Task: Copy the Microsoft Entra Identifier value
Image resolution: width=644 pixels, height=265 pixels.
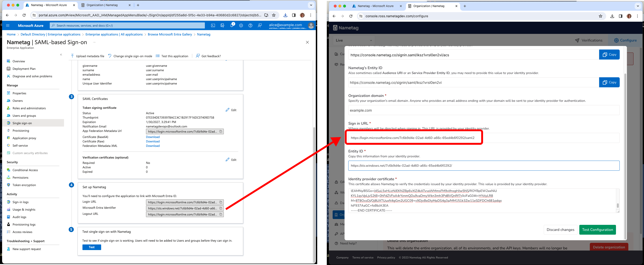Action: click(221, 208)
